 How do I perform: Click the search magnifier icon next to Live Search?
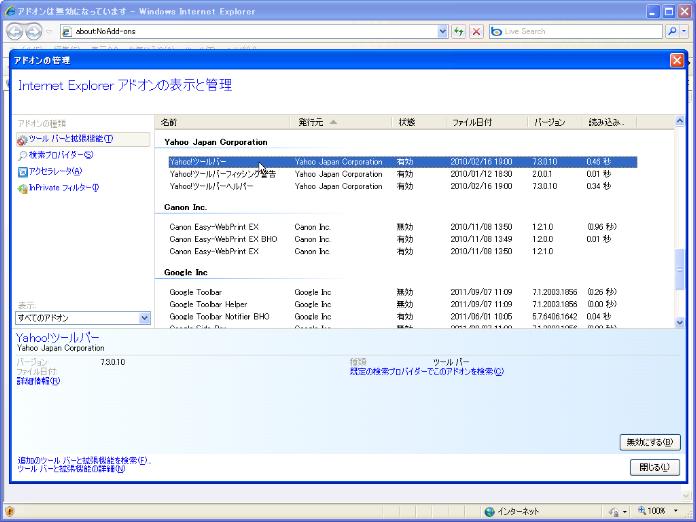pyautogui.click(x=672, y=32)
